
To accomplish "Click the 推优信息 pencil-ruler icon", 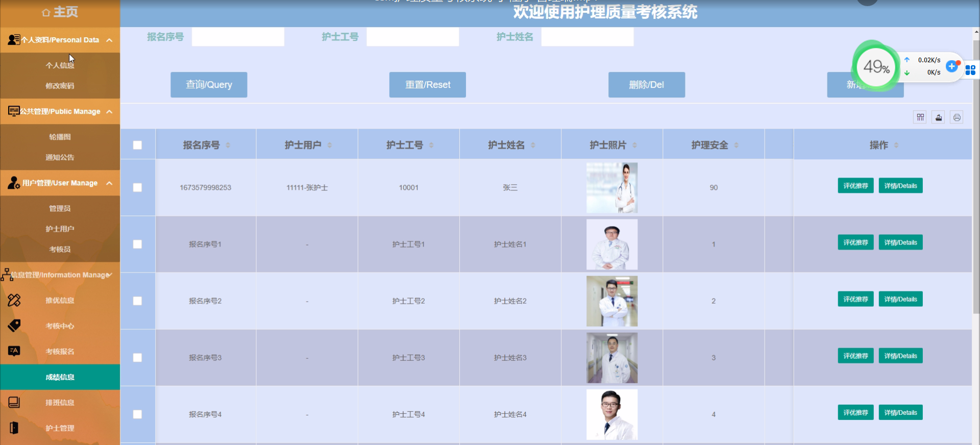I will click(14, 300).
